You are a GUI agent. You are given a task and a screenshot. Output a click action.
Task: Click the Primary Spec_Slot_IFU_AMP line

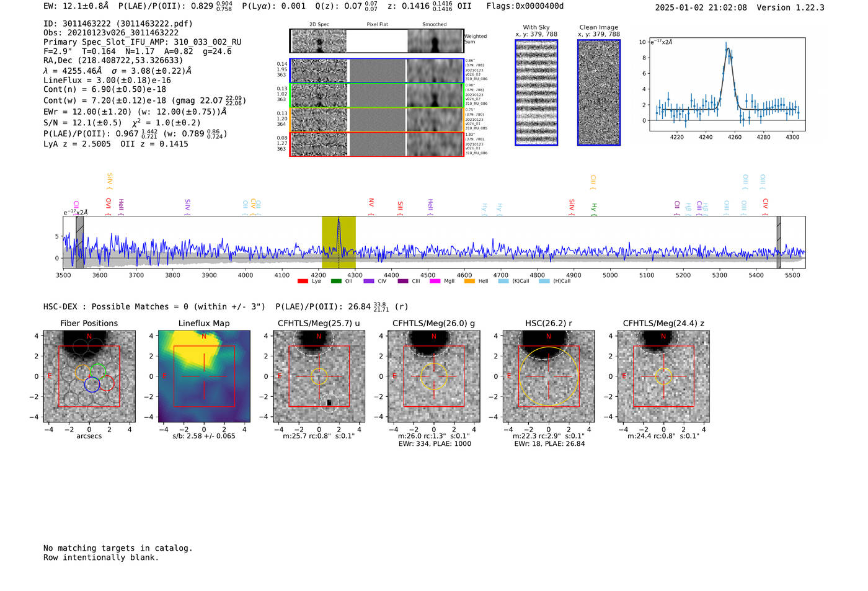[x=143, y=42]
